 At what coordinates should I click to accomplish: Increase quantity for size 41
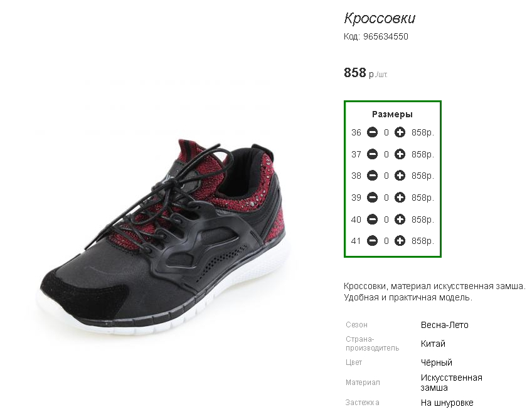400,241
